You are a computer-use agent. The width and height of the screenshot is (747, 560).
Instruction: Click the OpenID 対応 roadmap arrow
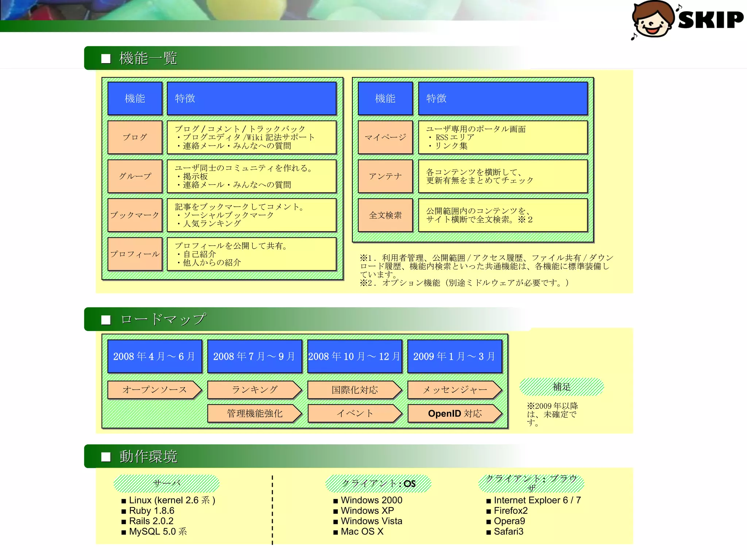coord(454,413)
